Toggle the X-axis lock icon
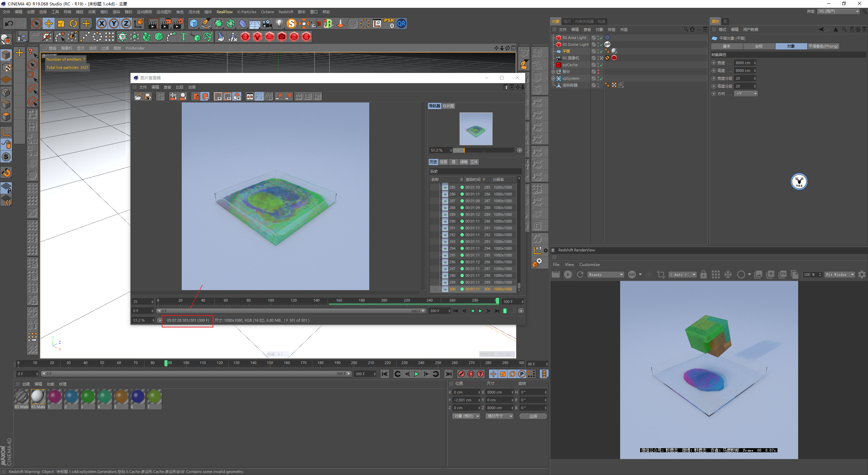This screenshot has height=475, width=868. [x=101, y=23]
